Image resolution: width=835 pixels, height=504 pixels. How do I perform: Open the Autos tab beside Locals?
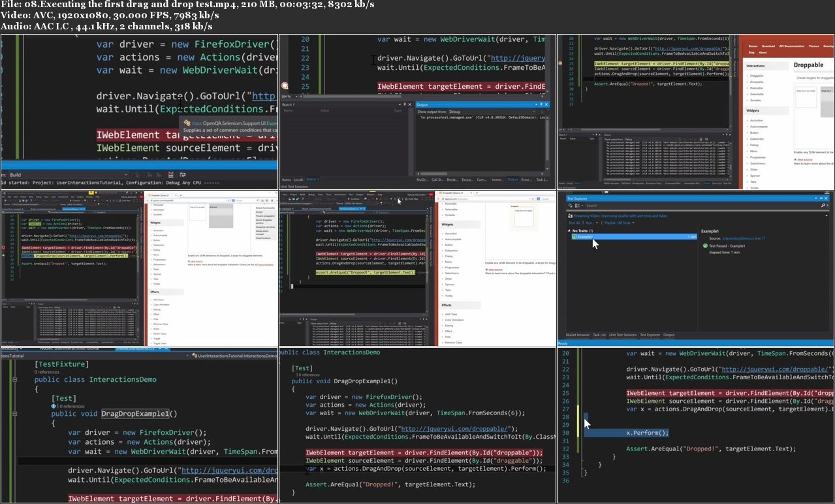(286, 180)
